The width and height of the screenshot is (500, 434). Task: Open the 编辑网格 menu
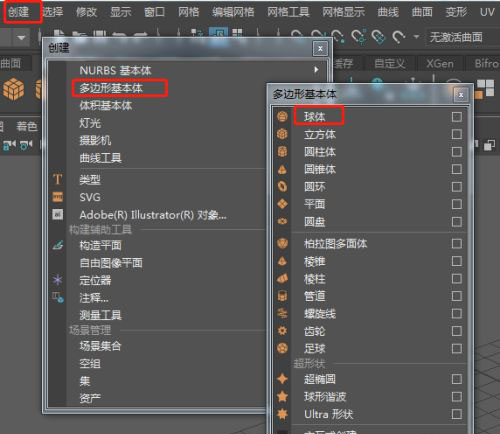point(233,12)
